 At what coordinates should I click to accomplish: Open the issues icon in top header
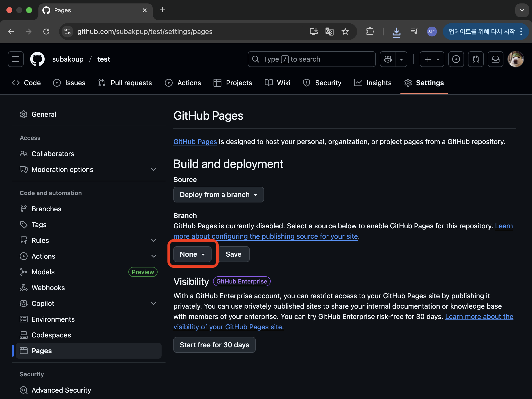click(456, 59)
